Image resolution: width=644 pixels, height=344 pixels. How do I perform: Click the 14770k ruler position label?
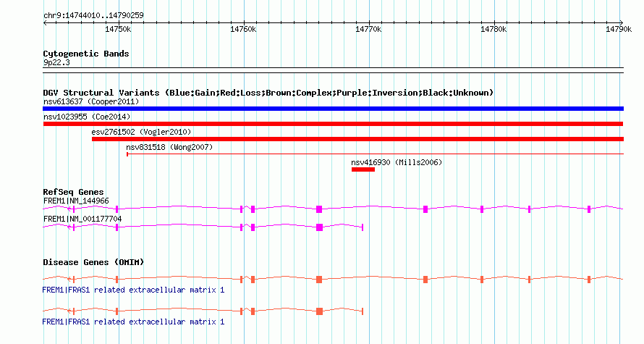click(368, 30)
